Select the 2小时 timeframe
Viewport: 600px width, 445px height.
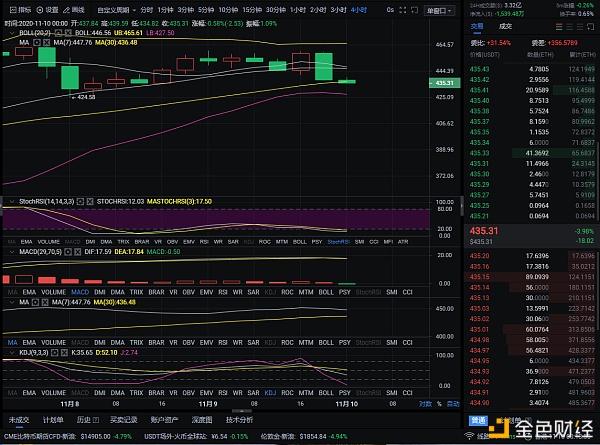(318, 10)
